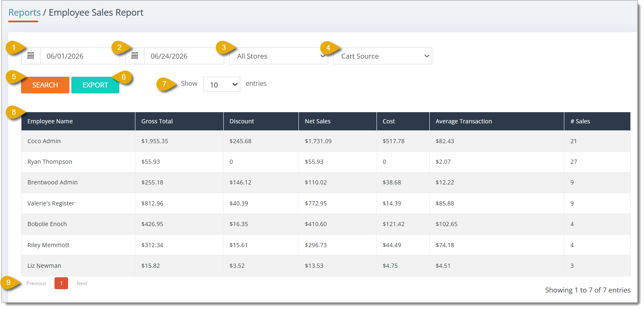Sort by the Employee Name column
The width and height of the screenshot is (644, 309).
coord(78,121)
